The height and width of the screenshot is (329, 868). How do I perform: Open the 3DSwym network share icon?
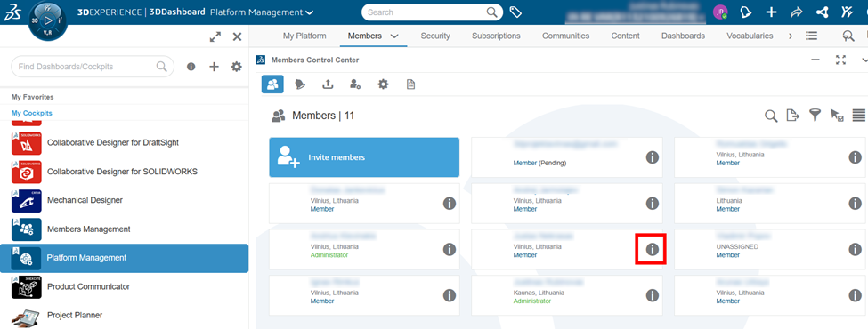(822, 12)
